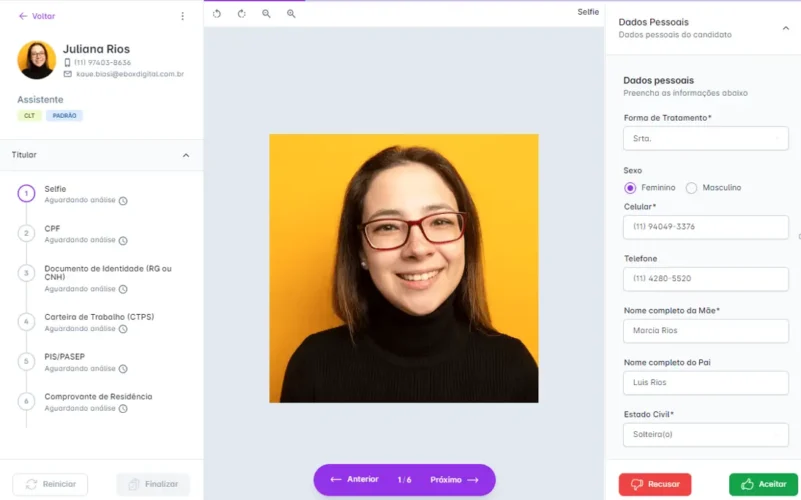Go to Próximo document
The height and width of the screenshot is (500, 801).
[454, 480]
